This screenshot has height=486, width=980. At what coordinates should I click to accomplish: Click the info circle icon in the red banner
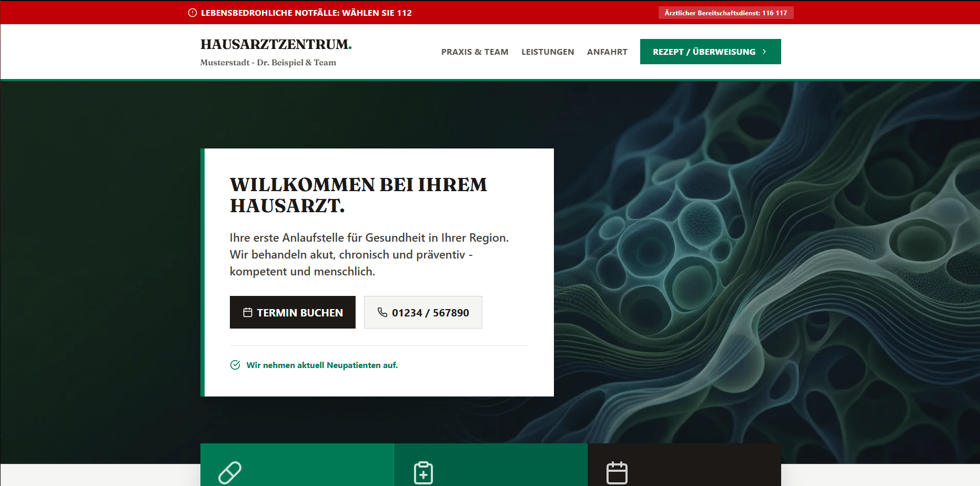[x=191, y=12]
